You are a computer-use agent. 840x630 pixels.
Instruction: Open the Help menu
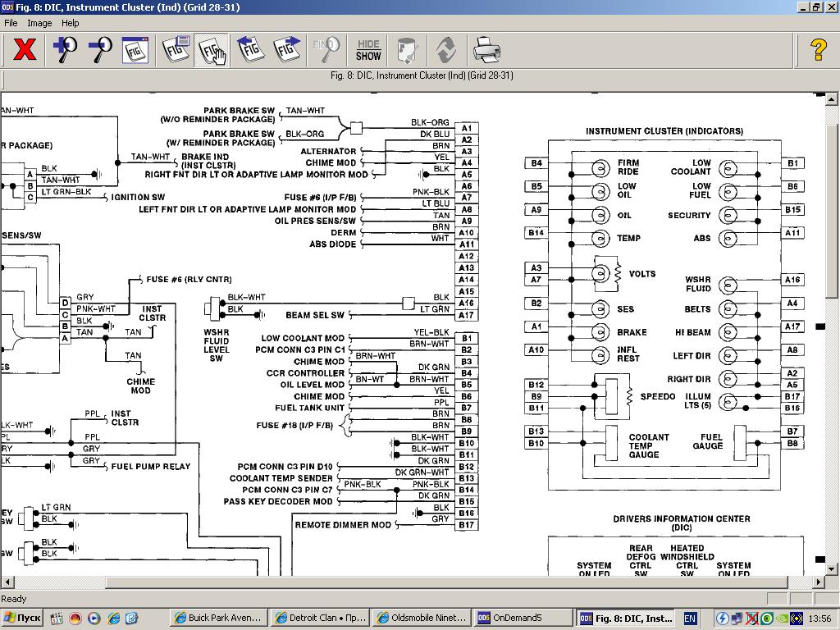(x=71, y=23)
